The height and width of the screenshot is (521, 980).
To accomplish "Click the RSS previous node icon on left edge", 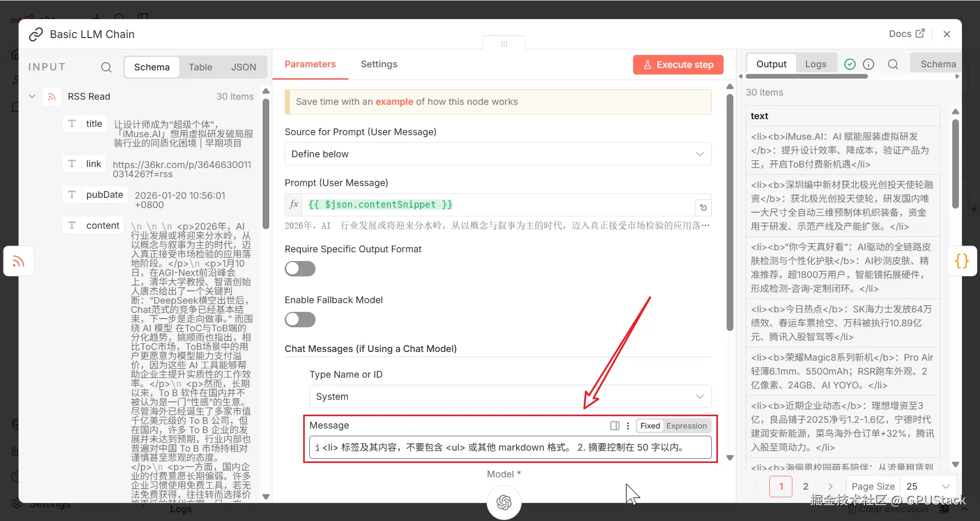I will pyautogui.click(x=18, y=262).
